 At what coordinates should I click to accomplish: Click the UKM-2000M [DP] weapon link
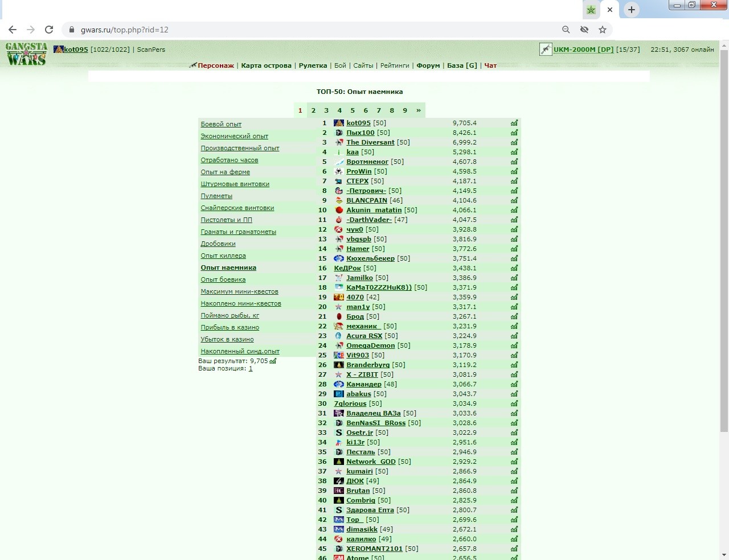click(583, 50)
